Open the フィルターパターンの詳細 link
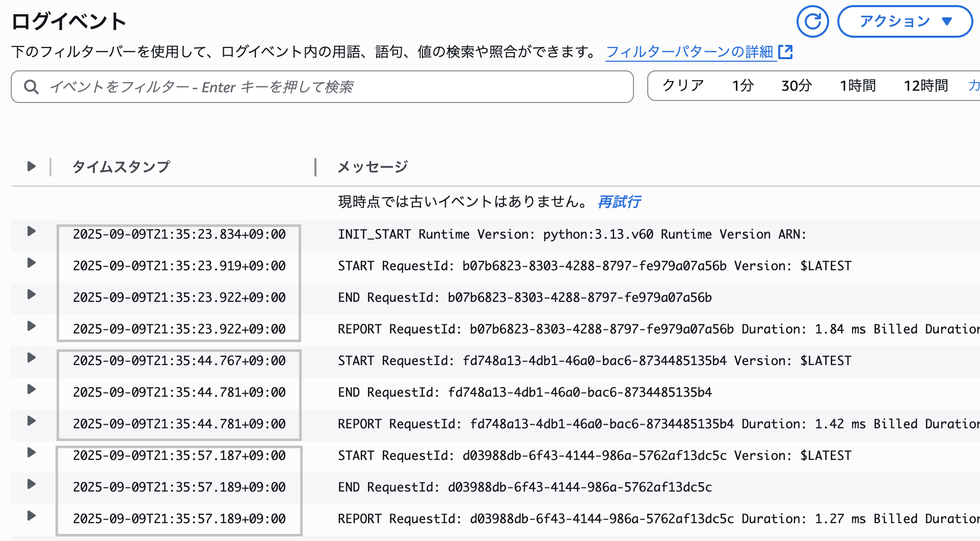The height and width of the screenshot is (541, 980). point(698,52)
